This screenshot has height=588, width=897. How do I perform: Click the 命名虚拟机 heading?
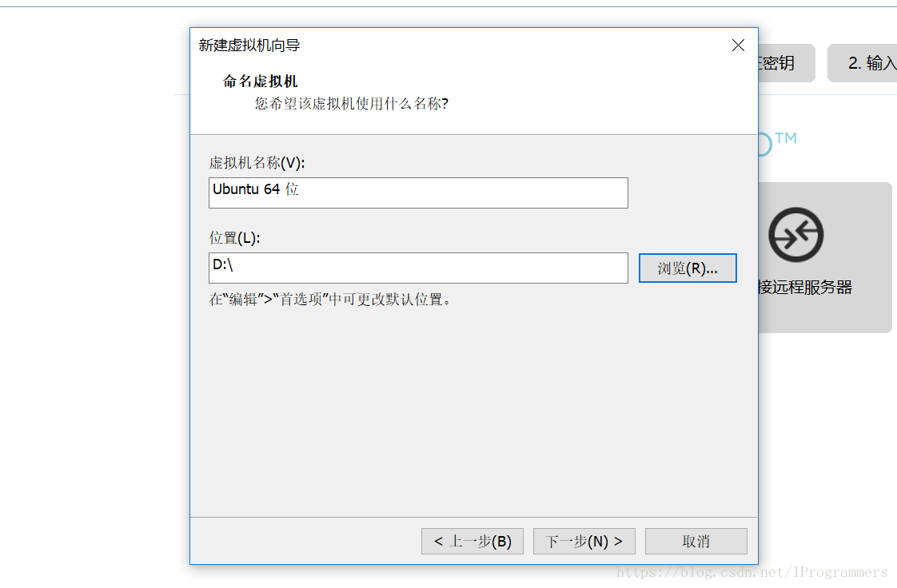click(x=261, y=81)
